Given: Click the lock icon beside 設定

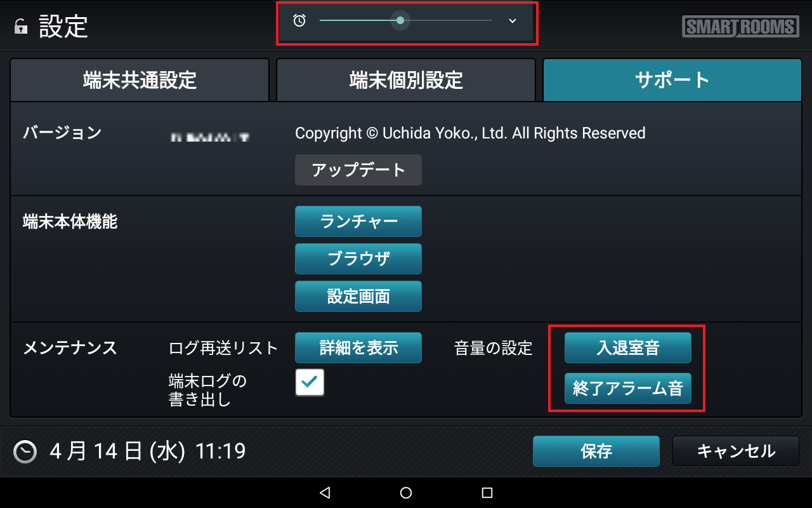Looking at the screenshot, I should (21, 27).
